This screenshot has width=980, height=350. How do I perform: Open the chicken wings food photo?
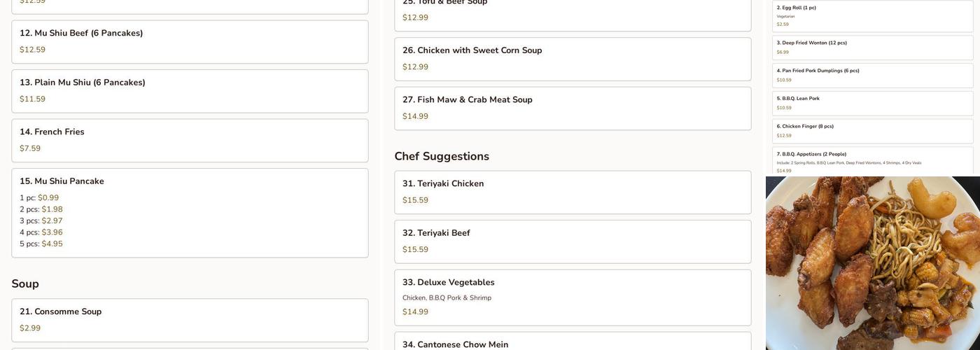[x=872, y=263]
